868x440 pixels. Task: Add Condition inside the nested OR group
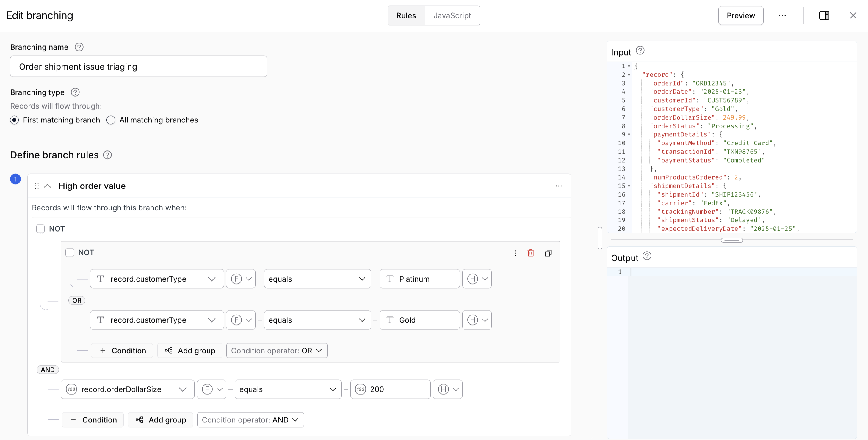point(122,351)
